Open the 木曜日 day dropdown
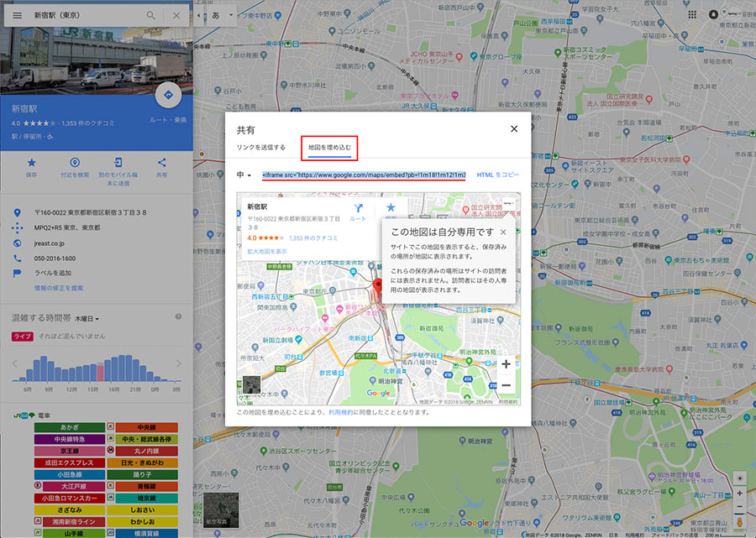 pyautogui.click(x=86, y=318)
